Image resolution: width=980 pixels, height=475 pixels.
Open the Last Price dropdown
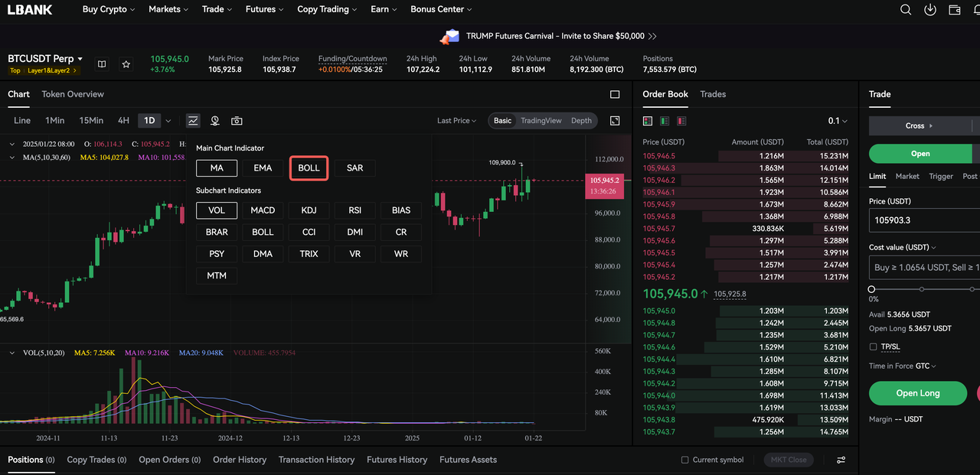456,121
